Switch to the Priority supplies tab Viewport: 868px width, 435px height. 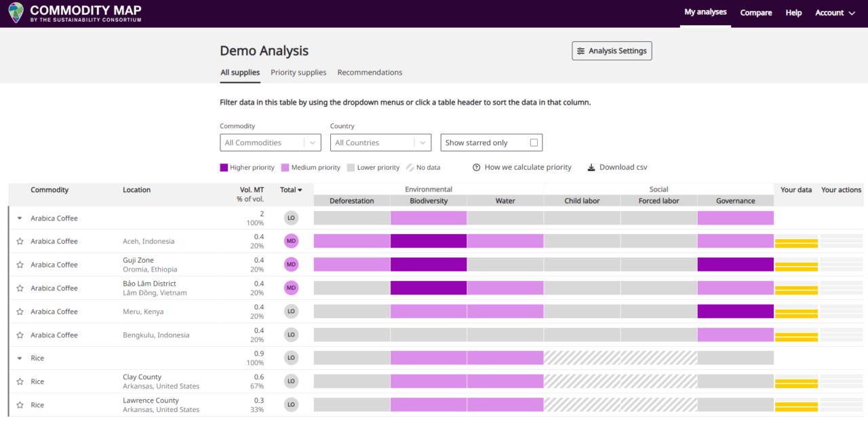298,73
